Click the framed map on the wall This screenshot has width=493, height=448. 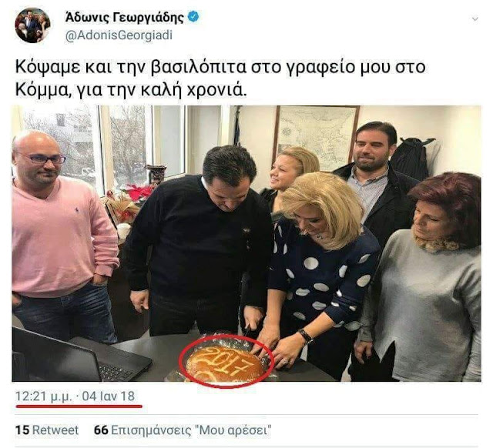(x=317, y=132)
